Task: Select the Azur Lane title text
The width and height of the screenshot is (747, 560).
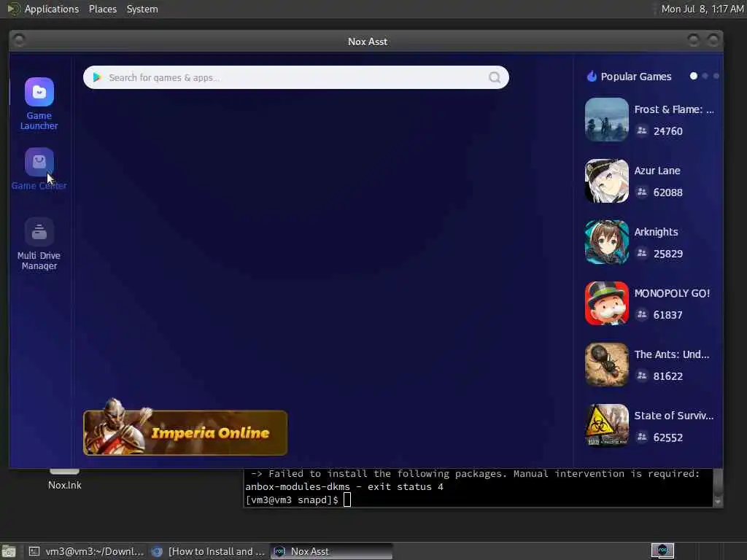Action: click(657, 171)
